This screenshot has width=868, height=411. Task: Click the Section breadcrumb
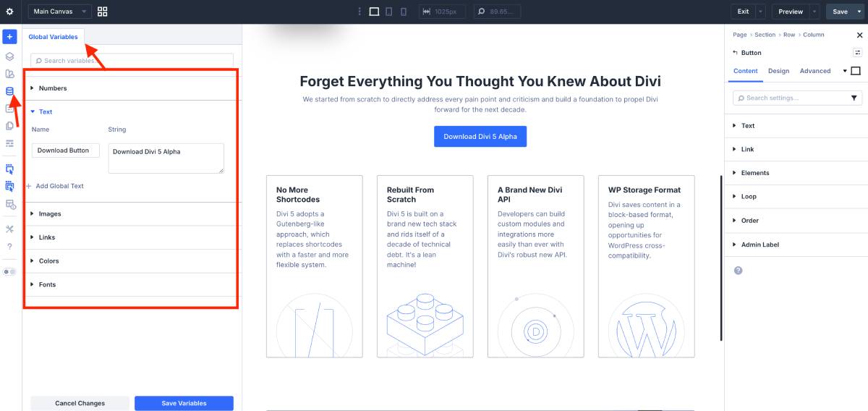[x=765, y=35]
